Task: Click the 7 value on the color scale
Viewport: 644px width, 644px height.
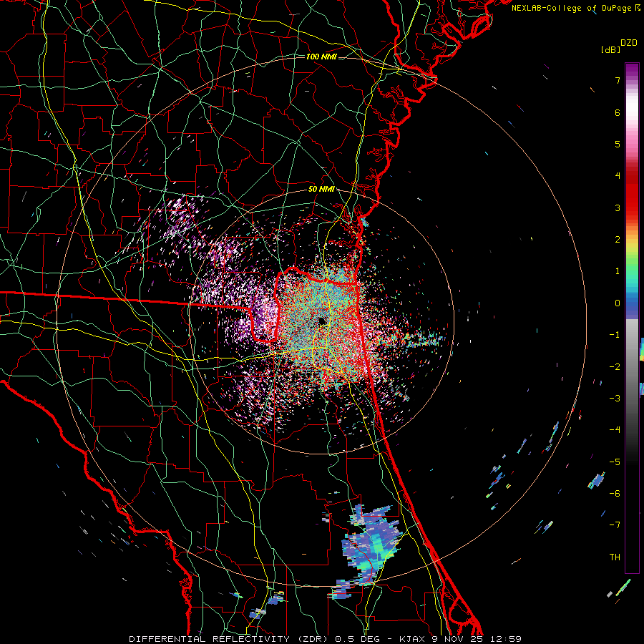Action: click(618, 80)
